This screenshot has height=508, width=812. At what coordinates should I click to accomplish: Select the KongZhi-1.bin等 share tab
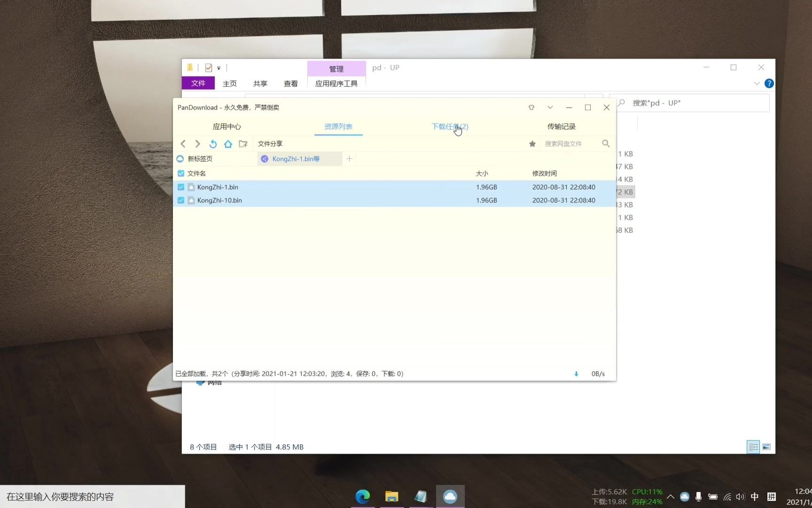(x=300, y=159)
